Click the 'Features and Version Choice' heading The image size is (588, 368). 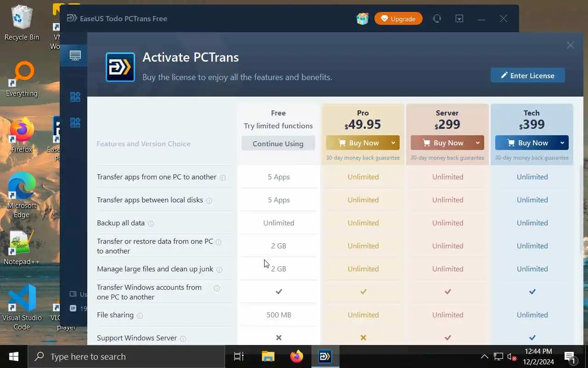pos(143,144)
